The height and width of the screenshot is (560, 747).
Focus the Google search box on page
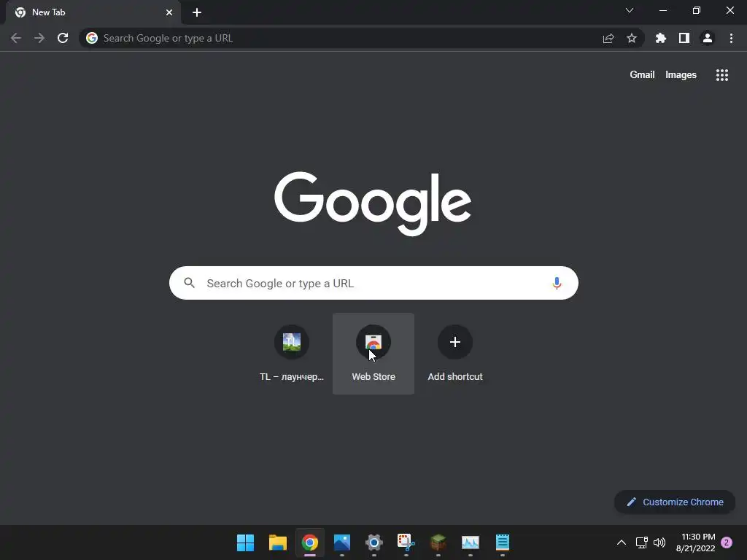[373, 283]
